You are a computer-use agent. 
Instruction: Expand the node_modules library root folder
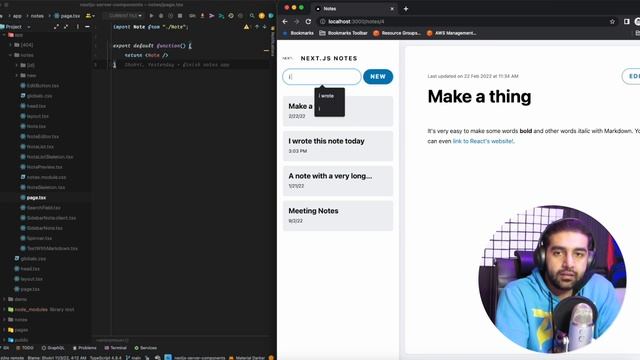tap(4, 309)
